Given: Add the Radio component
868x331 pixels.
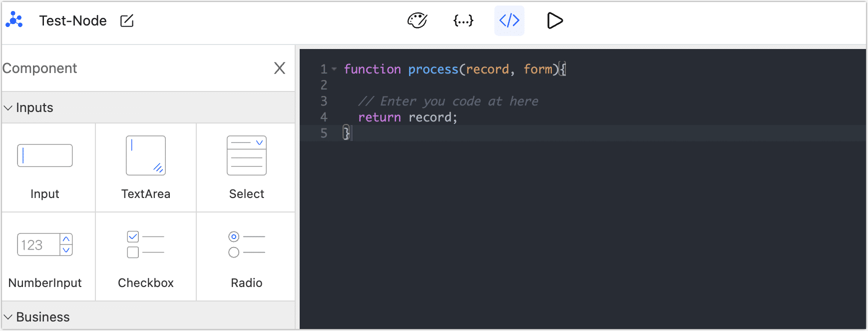Looking at the screenshot, I should pyautogui.click(x=246, y=256).
